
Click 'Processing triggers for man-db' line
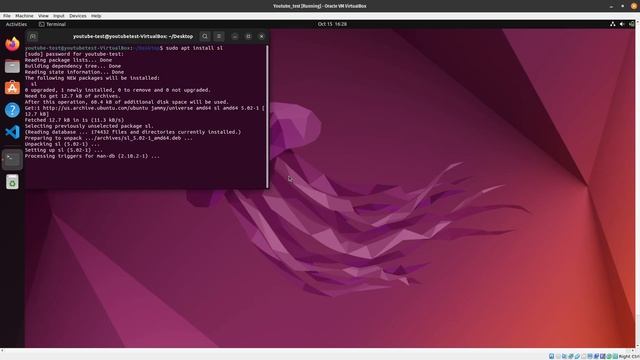(92, 156)
